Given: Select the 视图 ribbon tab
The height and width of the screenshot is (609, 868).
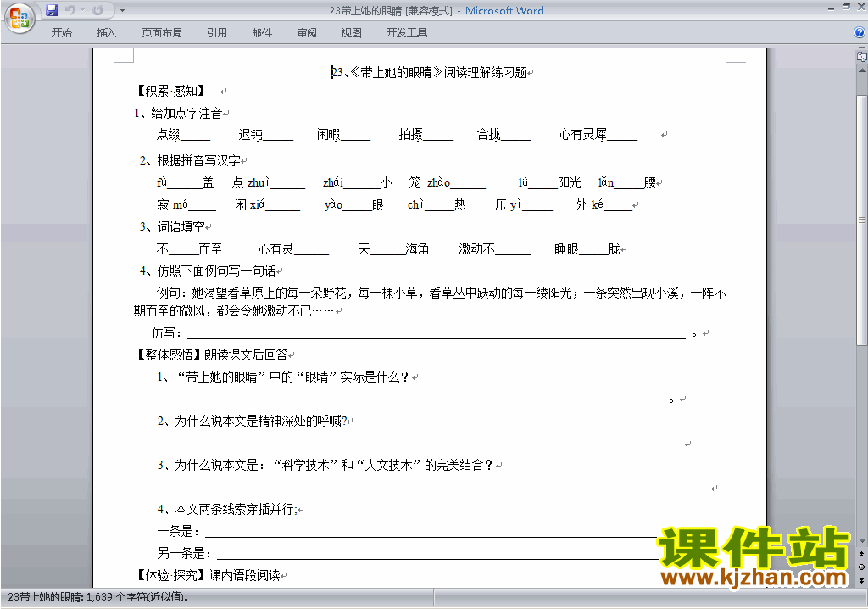Looking at the screenshot, I should point(352,33).
